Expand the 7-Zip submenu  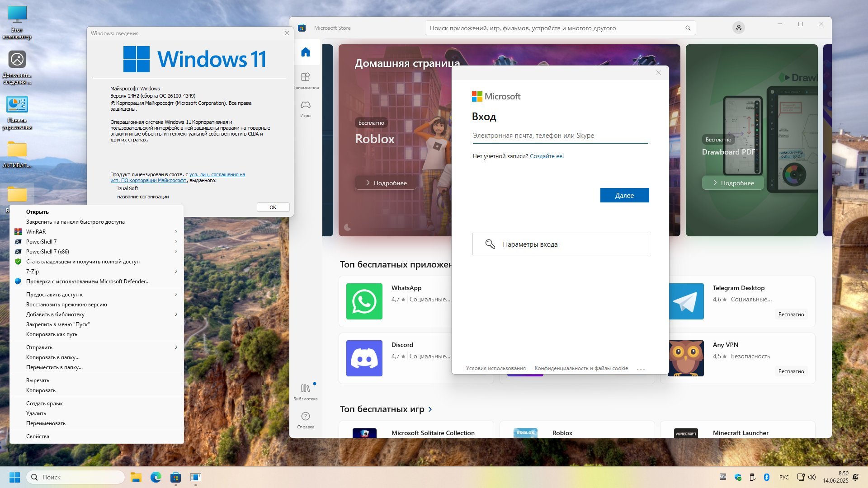(176, 272)
